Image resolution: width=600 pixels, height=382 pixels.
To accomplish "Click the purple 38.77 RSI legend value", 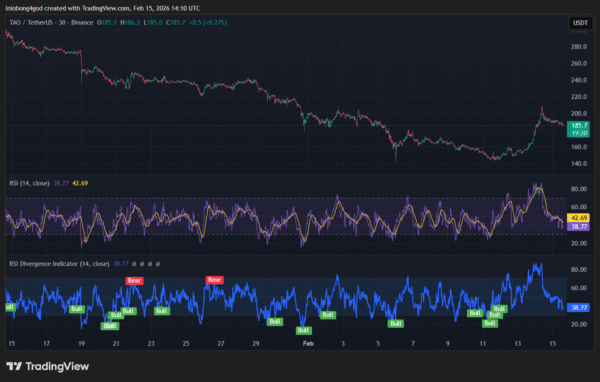I will 61,183.
